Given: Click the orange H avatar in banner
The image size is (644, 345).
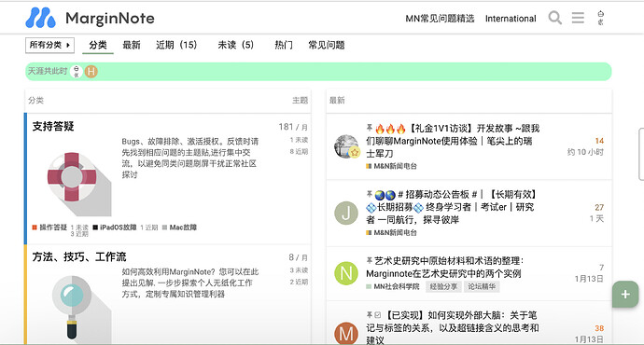Looking at the screenshot, I should [x=91, y=72].
